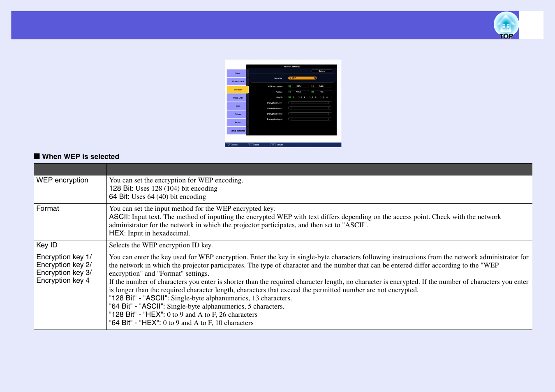This screenshot has height=392, width=555.
Task: Click the TOP home icon
Action: [x=506, y=25]
